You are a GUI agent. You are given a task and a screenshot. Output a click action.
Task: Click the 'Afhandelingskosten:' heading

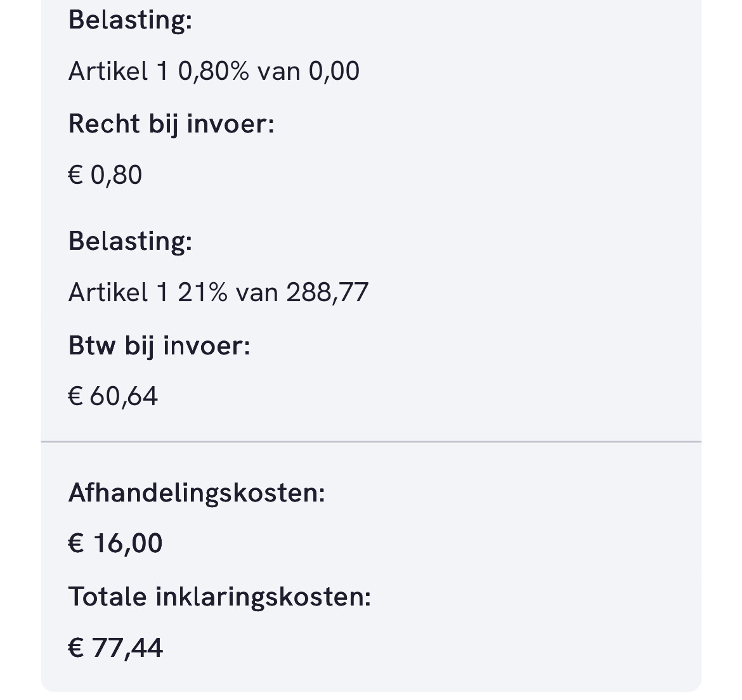tap(197, 493)
